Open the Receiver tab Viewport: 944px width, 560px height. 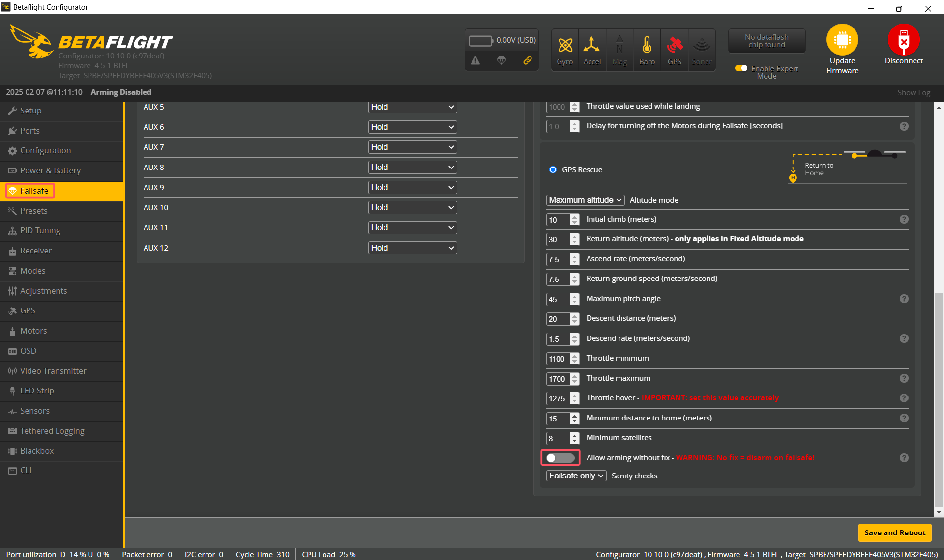[x=61, y=251]
